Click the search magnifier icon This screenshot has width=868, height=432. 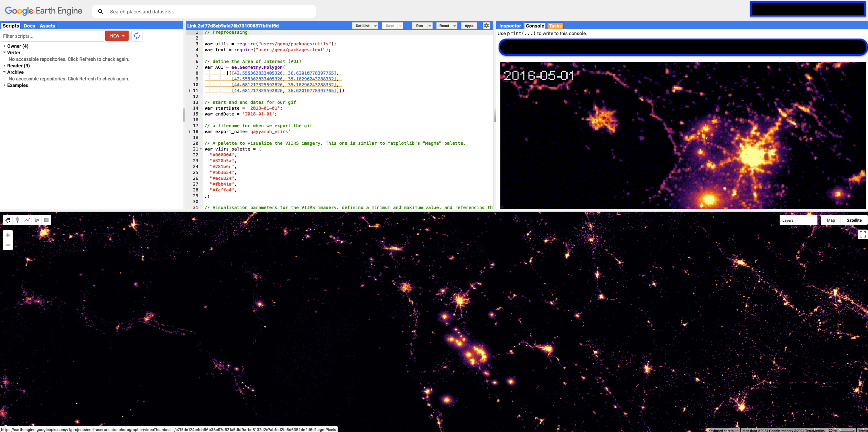(x=100, y=12)
